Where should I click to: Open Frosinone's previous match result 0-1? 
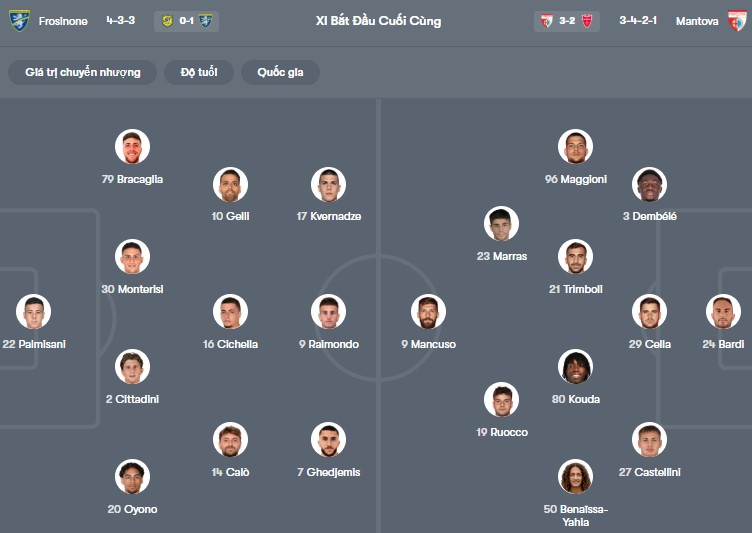[187, 21]
